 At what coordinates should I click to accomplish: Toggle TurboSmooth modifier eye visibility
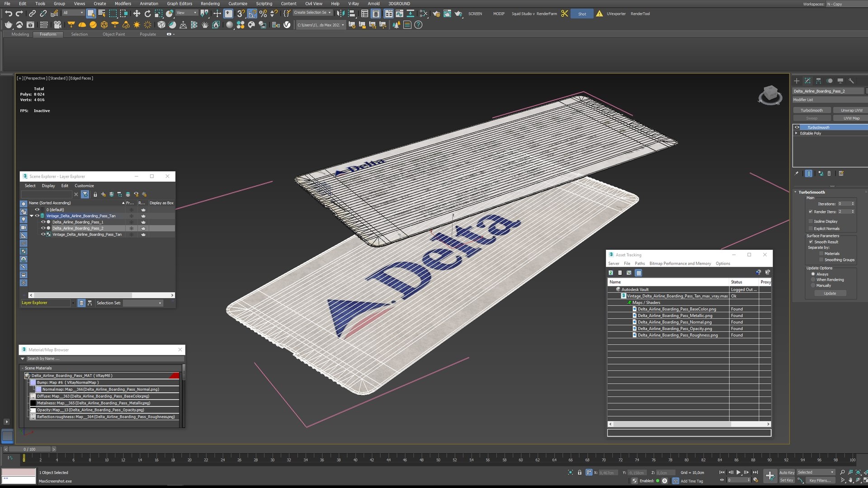pyautogui.click(x=797, y=127)
